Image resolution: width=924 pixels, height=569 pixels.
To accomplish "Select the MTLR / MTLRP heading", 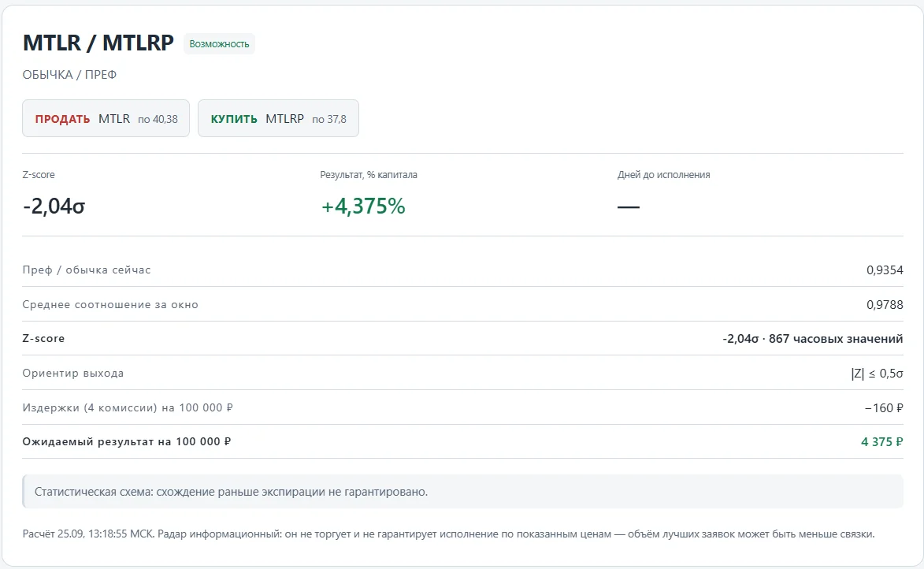I will coord(98,43).
